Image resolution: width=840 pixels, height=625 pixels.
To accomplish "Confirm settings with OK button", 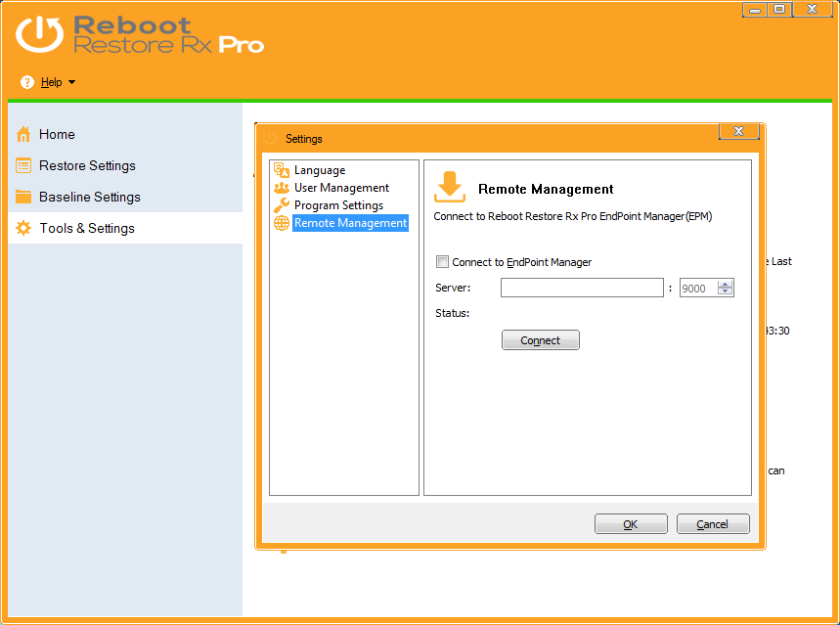I will tap(631, 523).
